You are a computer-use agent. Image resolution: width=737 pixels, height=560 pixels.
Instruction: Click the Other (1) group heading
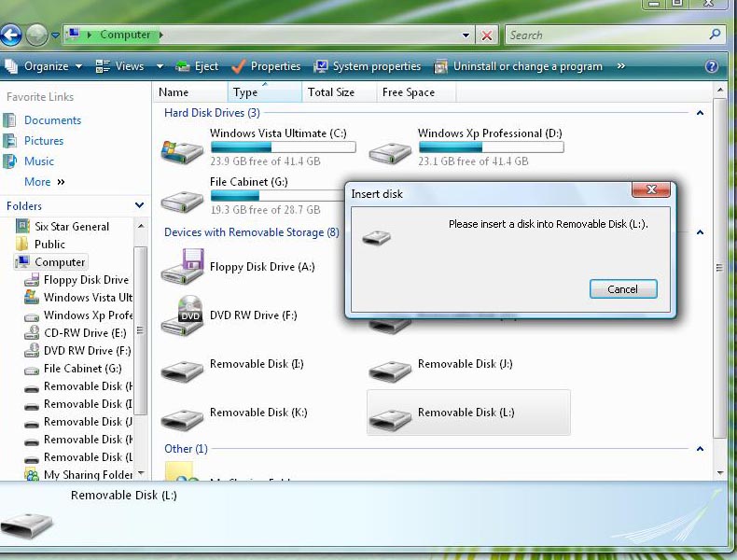tap(186, 449)
